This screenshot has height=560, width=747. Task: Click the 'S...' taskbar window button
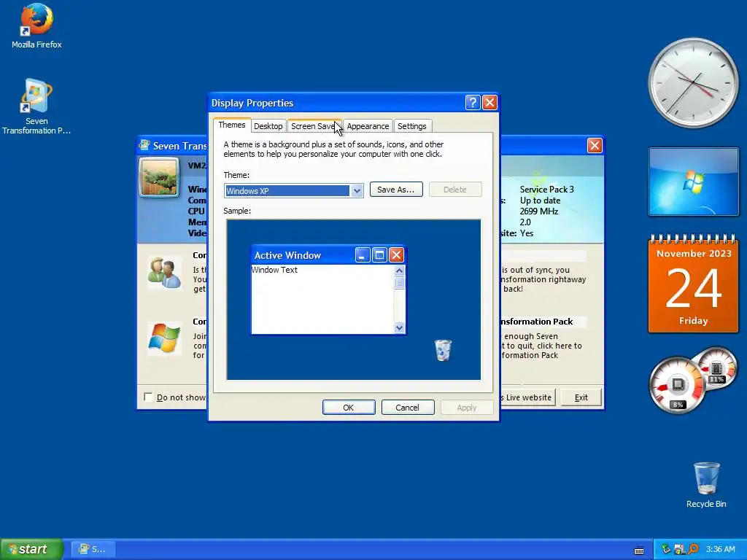point(93,549)
